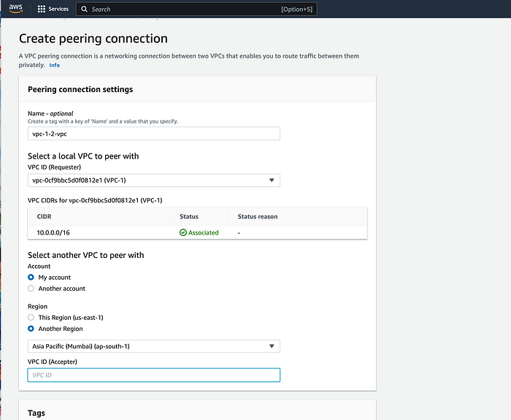Click the Status column header
Image resolution: width=511 pixels, height=420 pixels.
tap(189, 216)
